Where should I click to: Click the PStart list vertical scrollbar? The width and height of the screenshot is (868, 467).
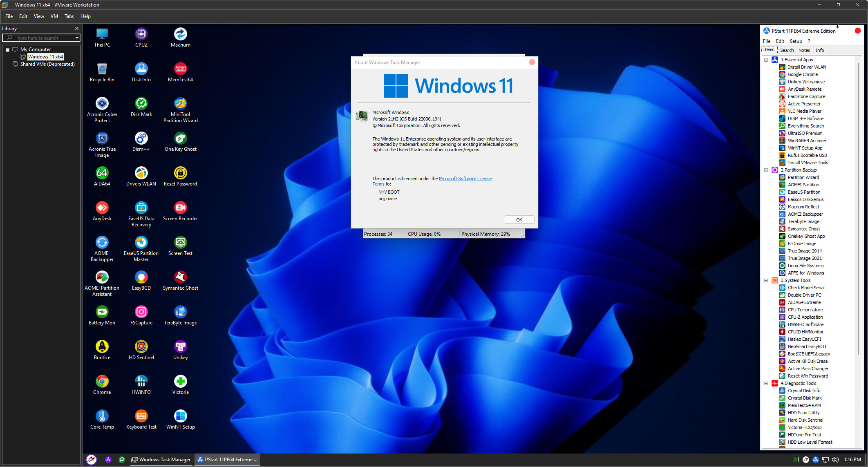tap(858, 208)
